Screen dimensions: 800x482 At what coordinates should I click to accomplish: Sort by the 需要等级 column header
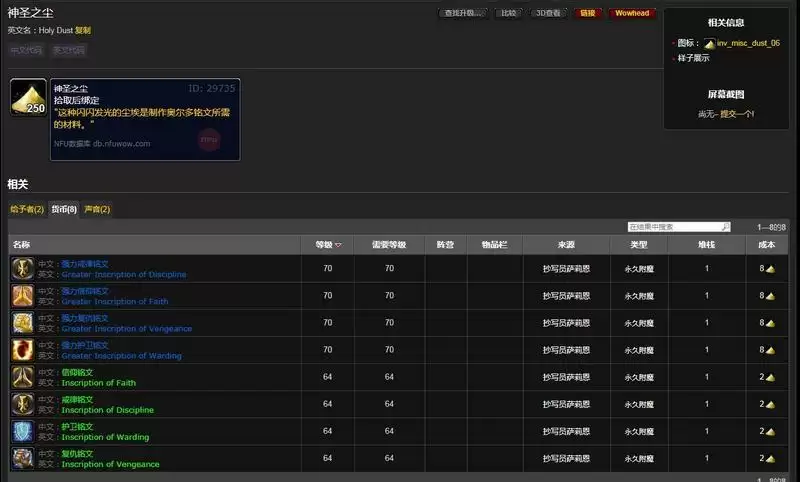pyautogui.click(x=389, y=245)
